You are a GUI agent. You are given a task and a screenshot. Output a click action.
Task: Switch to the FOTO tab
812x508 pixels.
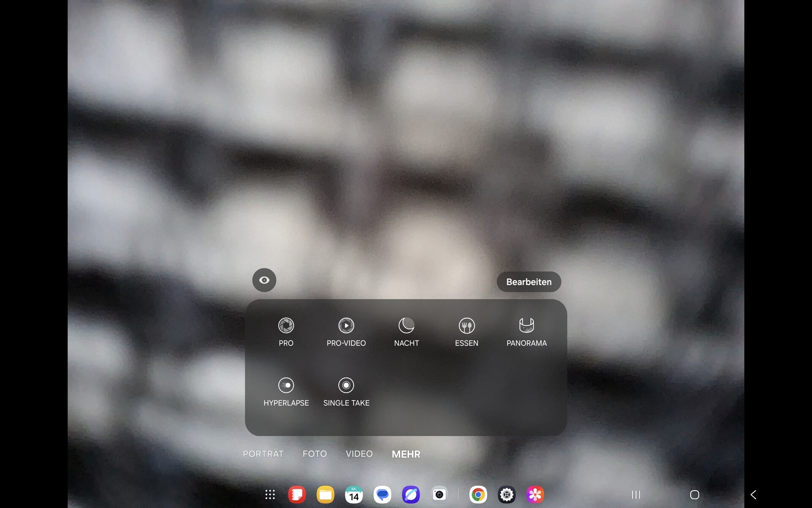click(315, 454)
